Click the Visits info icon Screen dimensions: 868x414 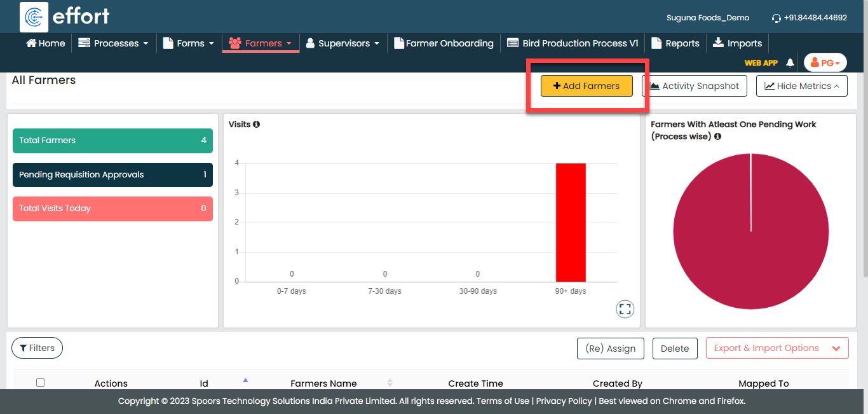point(257,125)
